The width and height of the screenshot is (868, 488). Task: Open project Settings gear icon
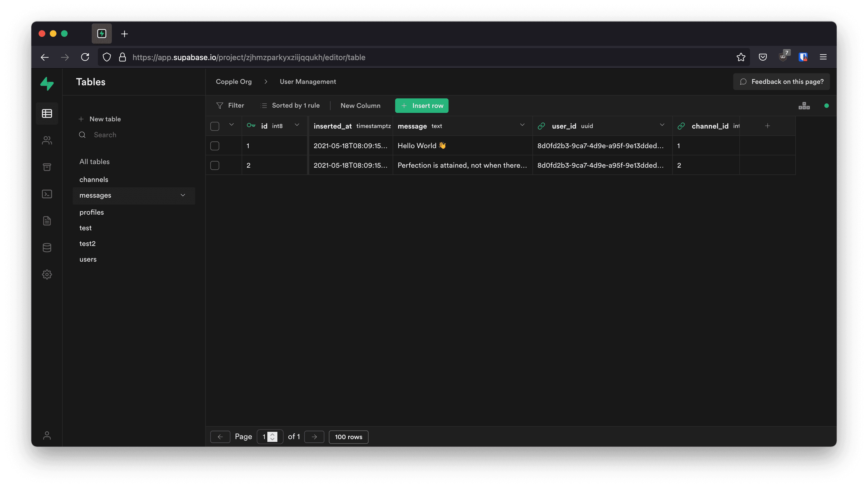click(x=47, y=274)
